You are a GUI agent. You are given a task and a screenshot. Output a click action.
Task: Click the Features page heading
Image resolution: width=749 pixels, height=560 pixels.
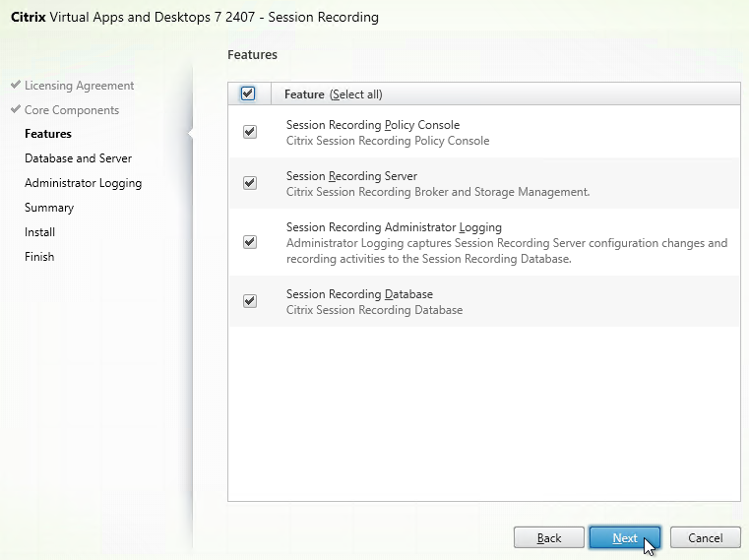pyautogui.click(x=252, y=54)
